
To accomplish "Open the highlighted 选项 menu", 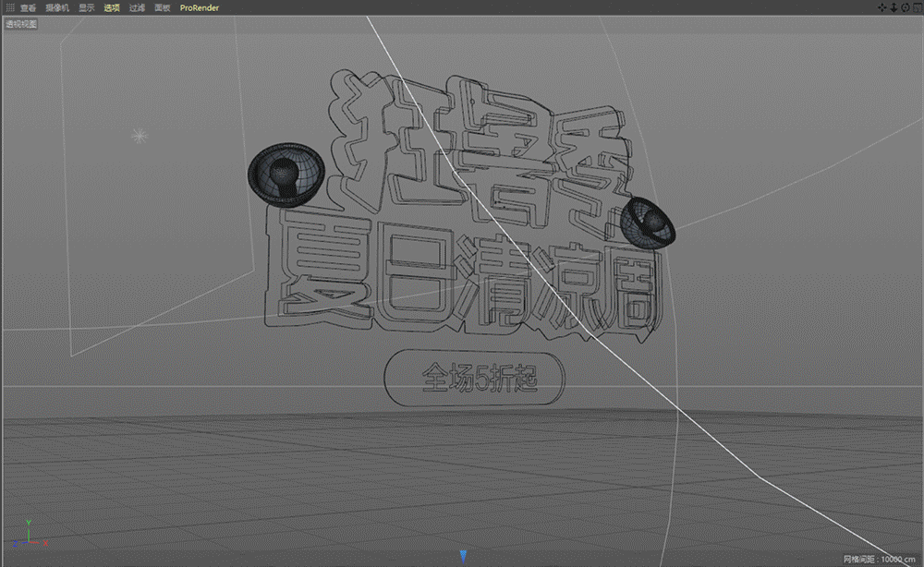I will 112,7.
